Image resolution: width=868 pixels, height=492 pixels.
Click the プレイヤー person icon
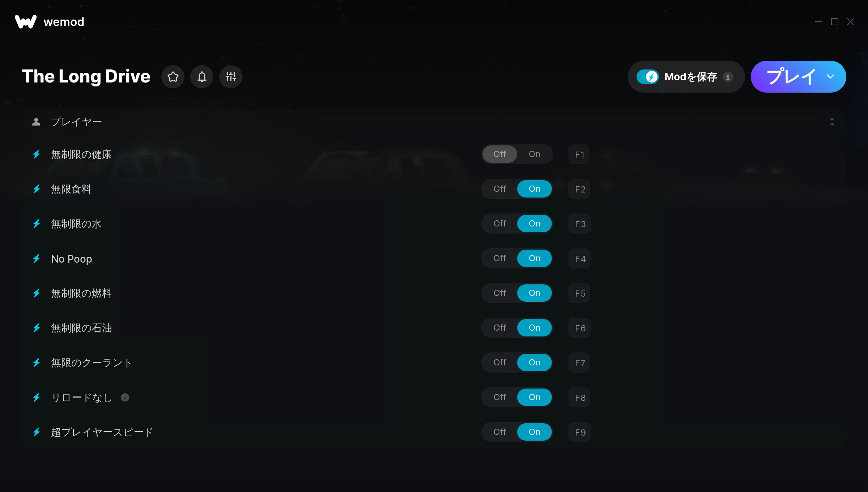pyautogui.click(x=36, y=122)
